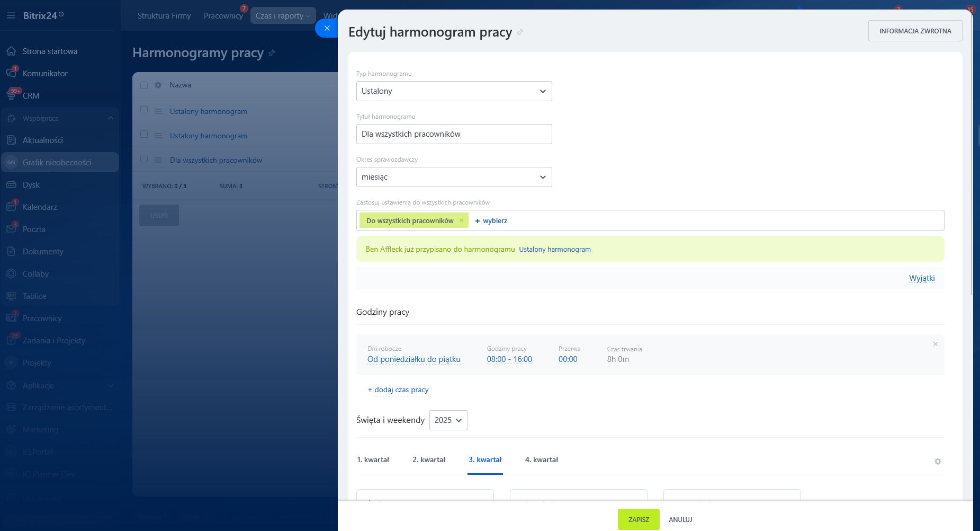Click the Kalendarz calendar icon in sidebar
The height and width of the screenshot is (531, 980).
pos(11,207)
